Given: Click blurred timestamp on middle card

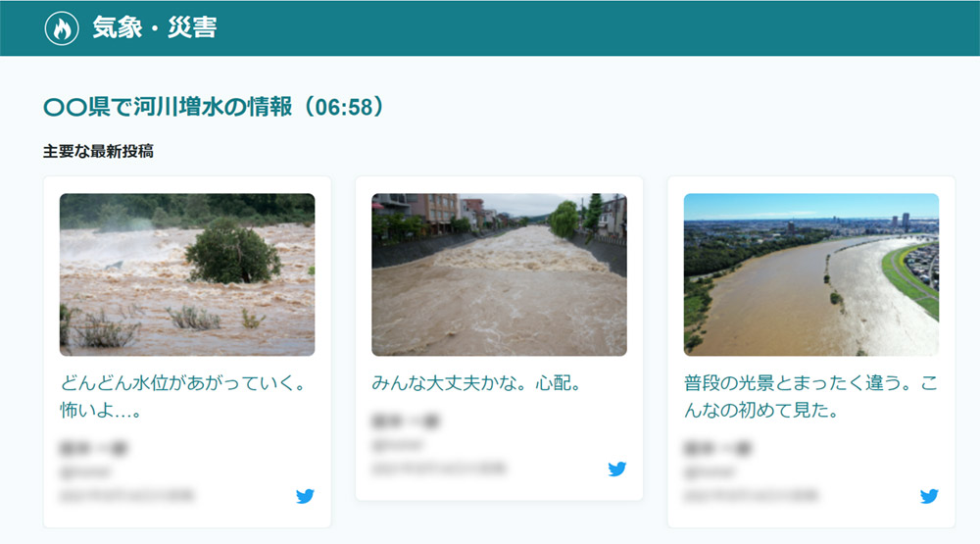Looking at the screenshot, I should (439, 469).
